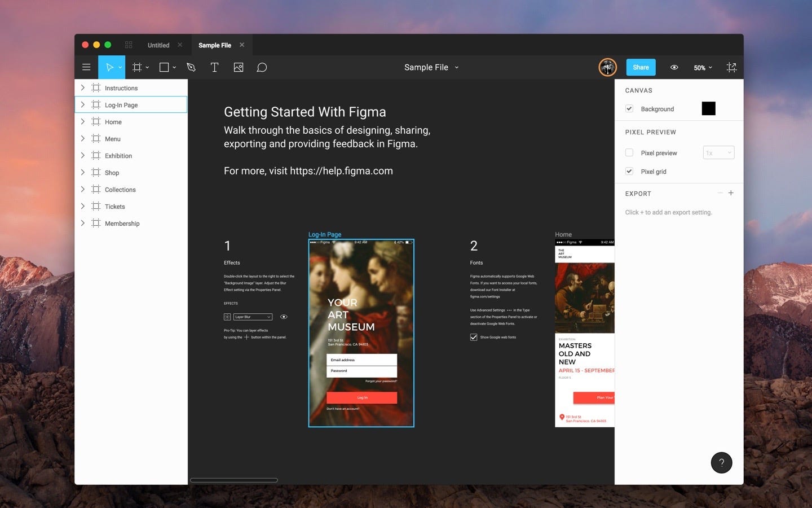
Task: Enable the Pixel preview checkbox
Action: pos(629,152)
